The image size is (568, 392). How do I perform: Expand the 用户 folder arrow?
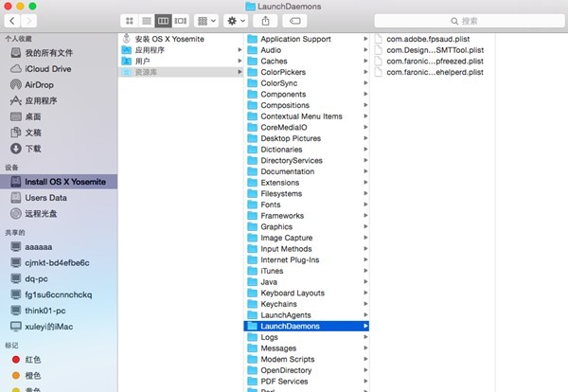(x=240, y=62)
